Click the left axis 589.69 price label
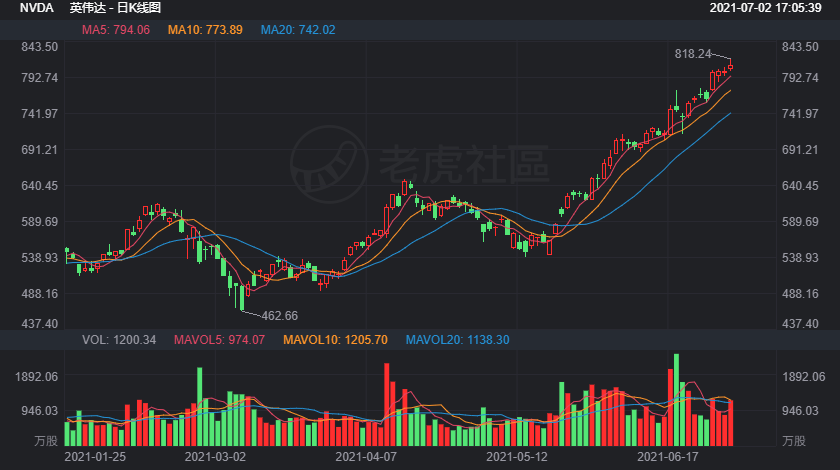 (40, 222)
